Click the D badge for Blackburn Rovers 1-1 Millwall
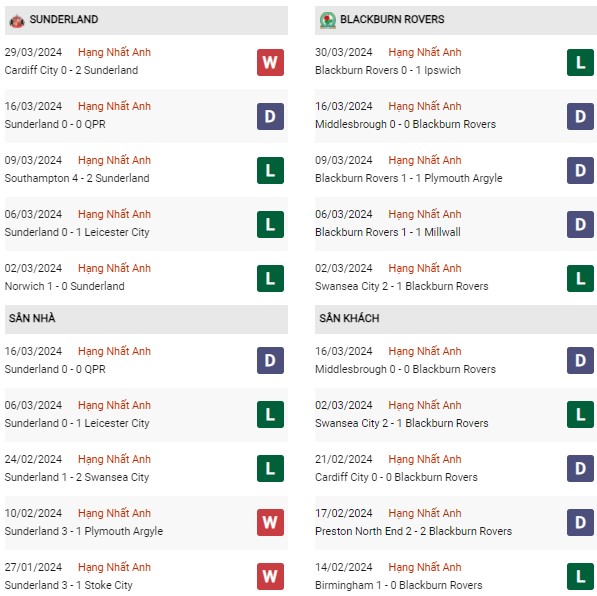Image resolution: width=597 pixels, height=596 pixels. tap(580, 224)
